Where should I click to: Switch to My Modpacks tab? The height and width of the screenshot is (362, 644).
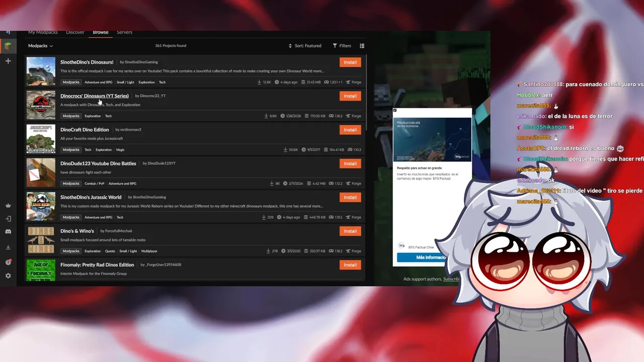click(42, 32)
